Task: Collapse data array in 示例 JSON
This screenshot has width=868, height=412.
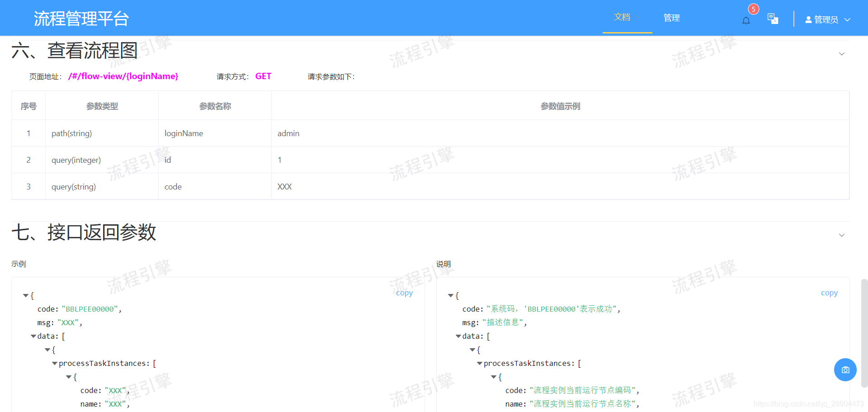Action: point(33,336)
